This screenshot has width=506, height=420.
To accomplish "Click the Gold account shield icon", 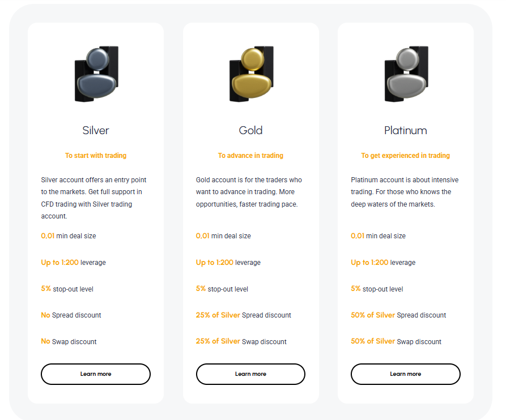I will click(251, 74).
